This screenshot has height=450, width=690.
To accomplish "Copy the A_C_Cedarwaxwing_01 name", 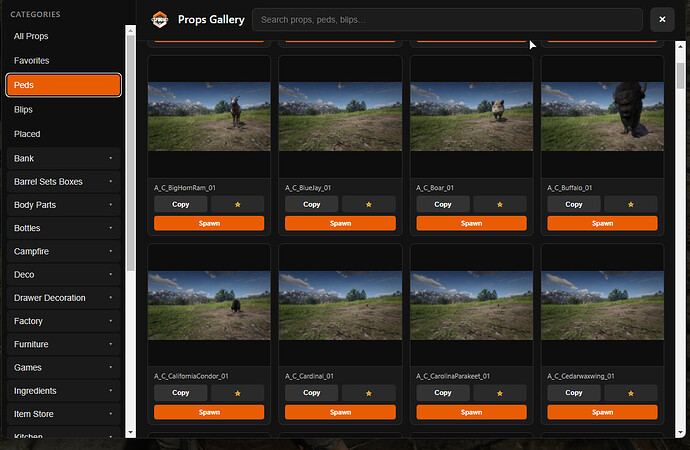I will click(x=573, y=393).
